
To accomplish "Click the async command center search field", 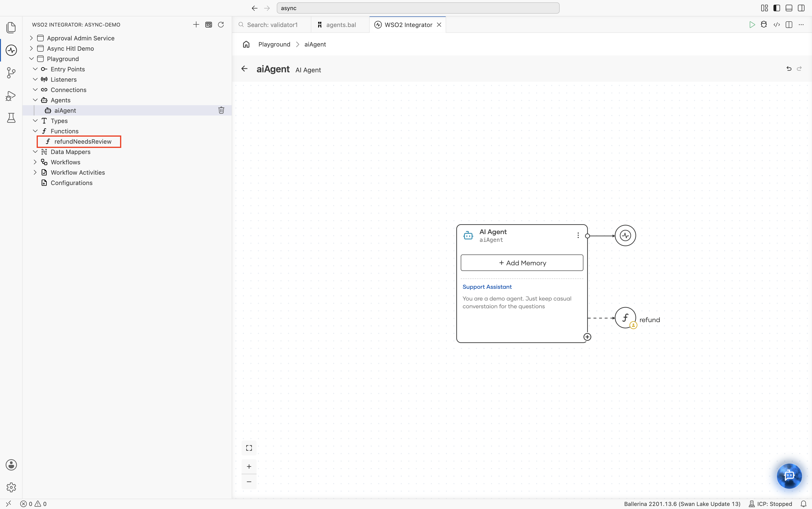I will [418, 8].
